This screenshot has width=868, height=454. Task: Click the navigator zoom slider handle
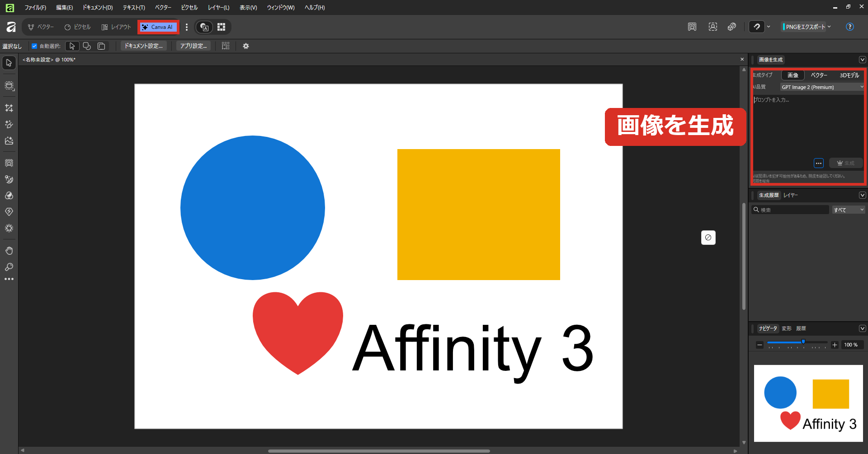tap(803, 342)
